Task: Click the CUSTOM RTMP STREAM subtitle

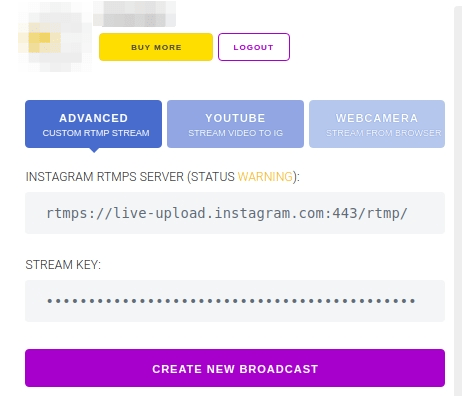Action: tap(96, 133)
